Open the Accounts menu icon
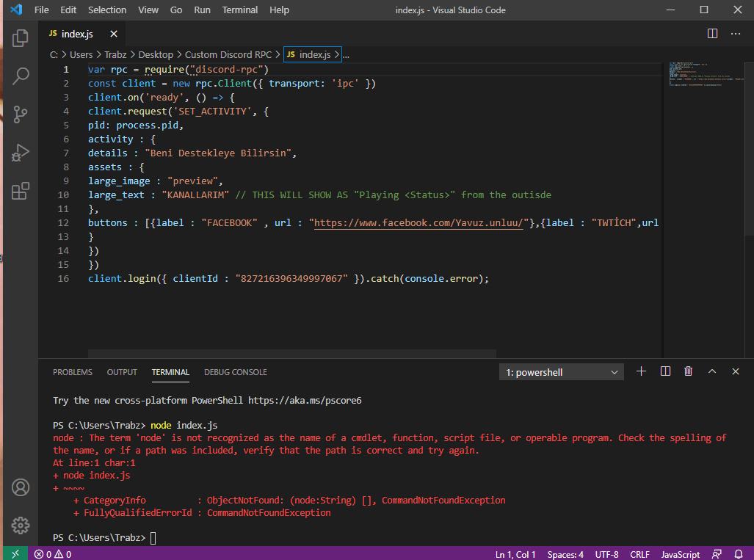754x560 pixels. [21, 487]
